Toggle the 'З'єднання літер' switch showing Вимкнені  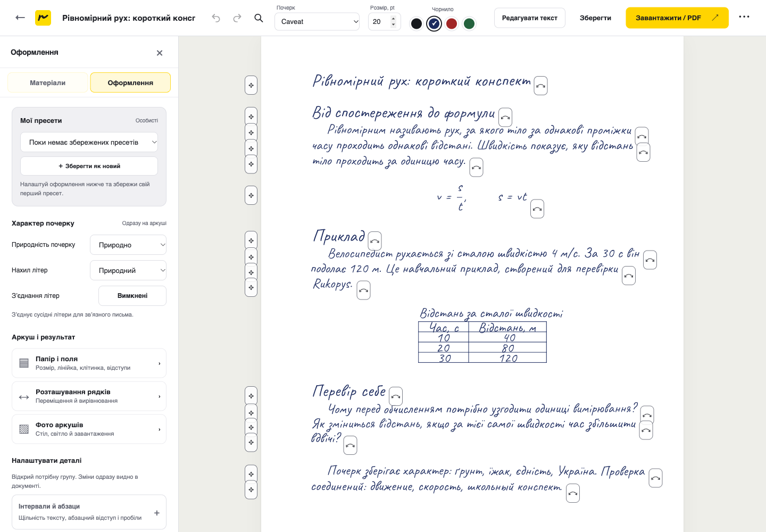click(x=132, y=296)
